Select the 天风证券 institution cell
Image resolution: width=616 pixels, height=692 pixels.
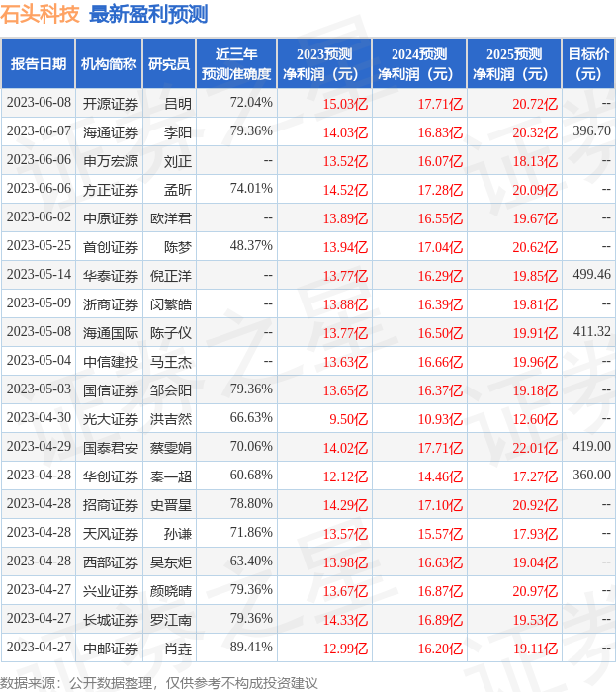(111, 534)
